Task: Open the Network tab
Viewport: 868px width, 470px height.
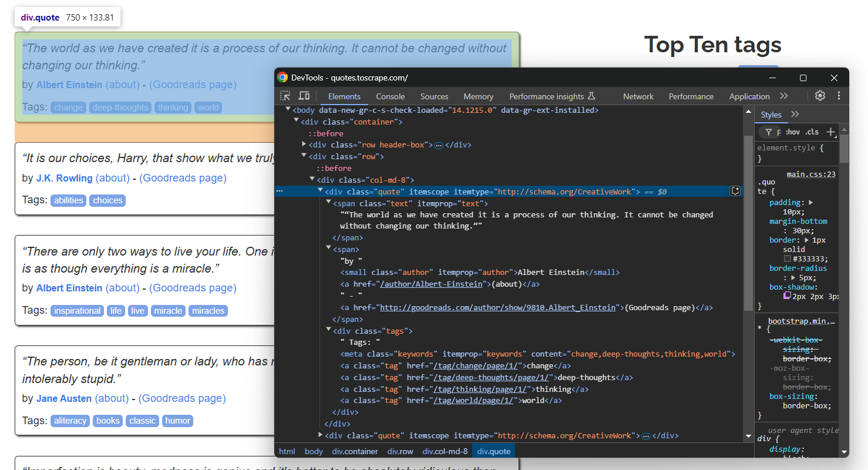Action: [638, 96]
